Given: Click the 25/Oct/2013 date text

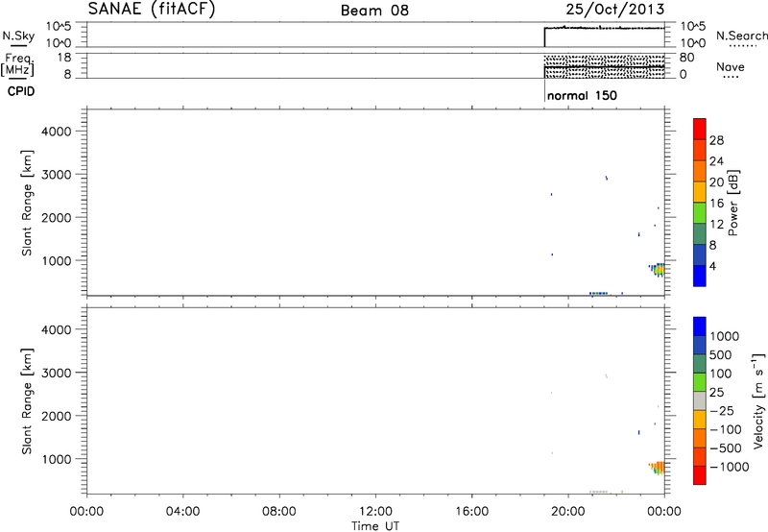Looking at the screenshot, I should point(615,10).
